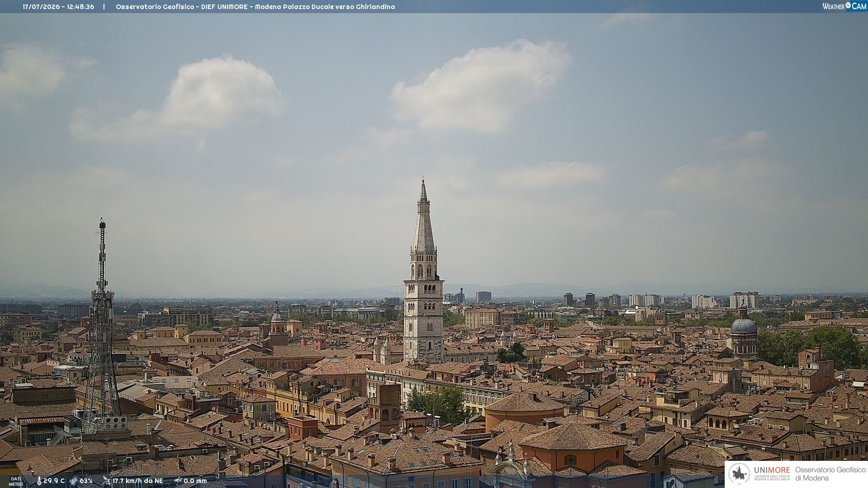
Task: Click the 0.0 mm rainfall value
Action: (x=195, y=481)
